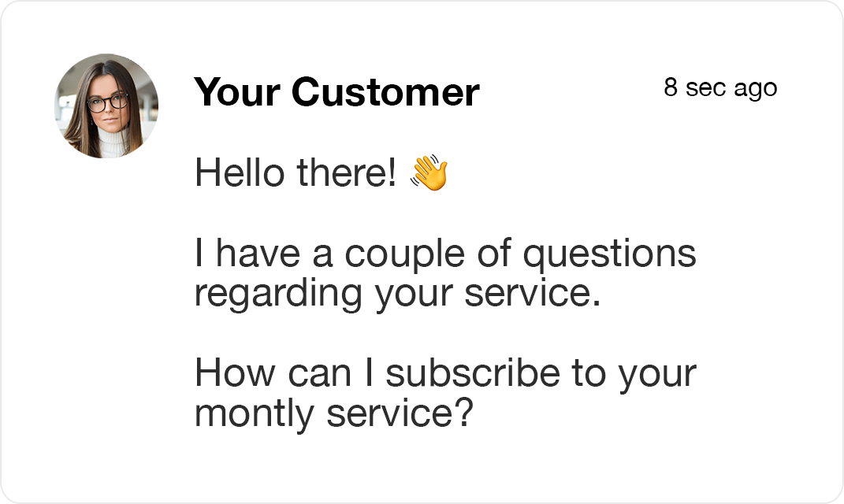Click the word "regarding" in the message
844x504 pixels.
279,295
